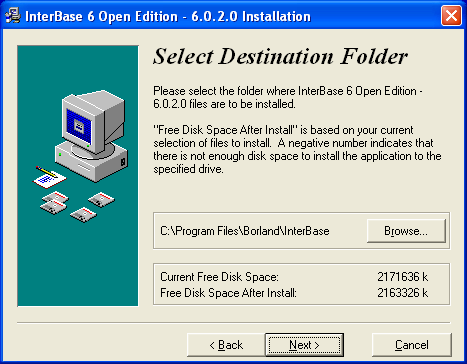The height and width of the screenshot is (364, 467).
Task: Click the Current Free Disk Space label
Action: tap(219, 277)
